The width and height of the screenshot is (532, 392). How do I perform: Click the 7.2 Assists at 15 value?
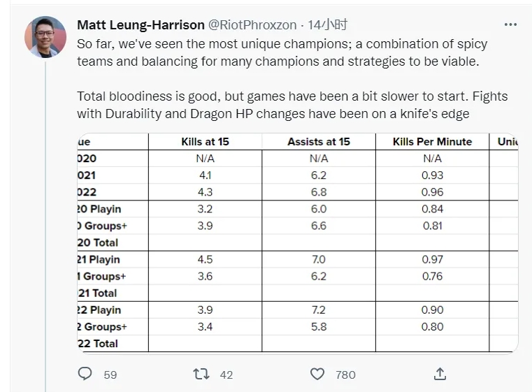tap(319, 310)
